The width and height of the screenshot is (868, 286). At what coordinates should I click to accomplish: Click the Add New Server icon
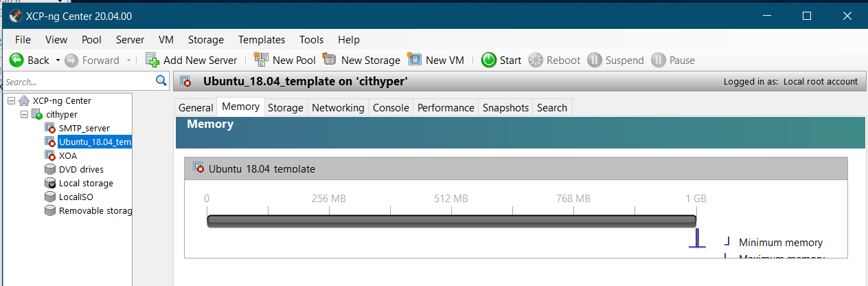pos(152,60)
